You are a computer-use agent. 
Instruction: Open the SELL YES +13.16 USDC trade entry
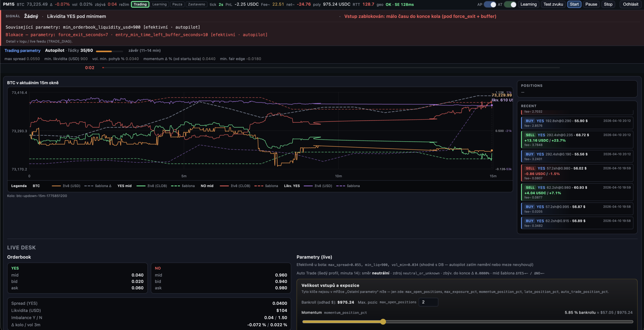pos(577,140)
